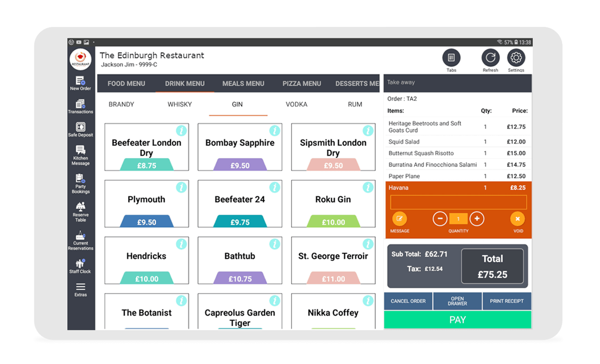Image resolution: width=600 pixels, height=364 pixels.
Task: Open the New Order sidebar icon
Action: click(x=81, y=83)
